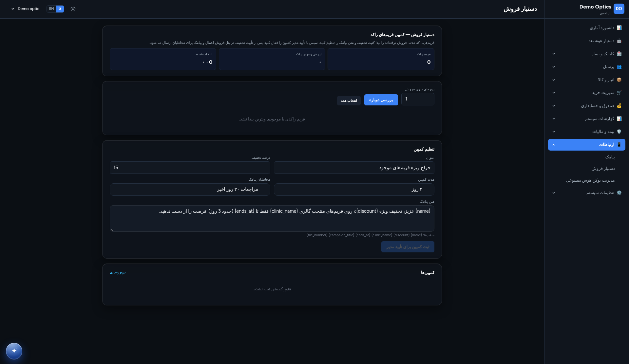Switch language to EN

click(51, 9)
